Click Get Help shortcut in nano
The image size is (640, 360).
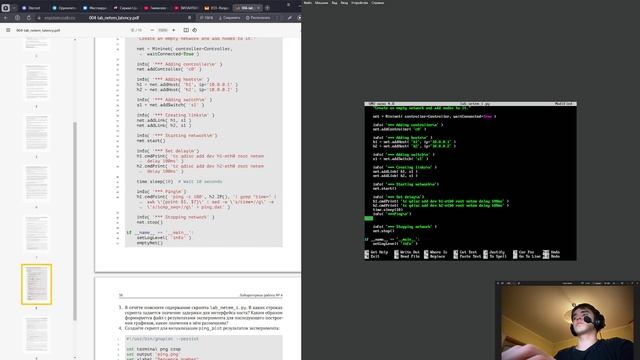click(x=376, y=252)
